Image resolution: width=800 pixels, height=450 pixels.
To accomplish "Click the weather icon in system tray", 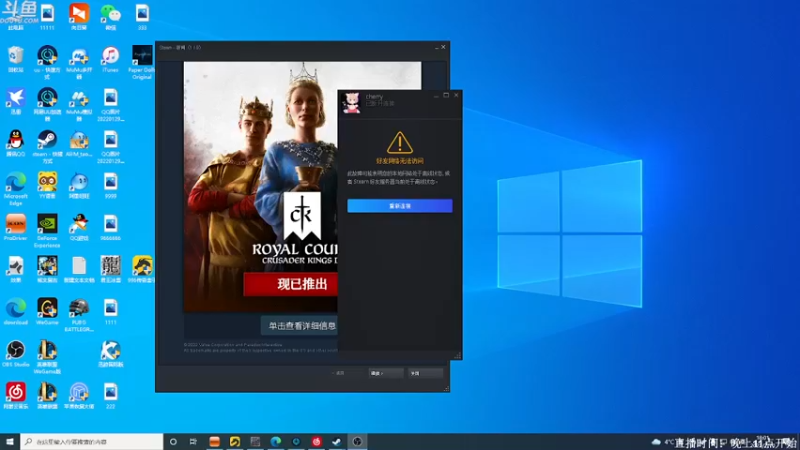I will coord(656,442).
